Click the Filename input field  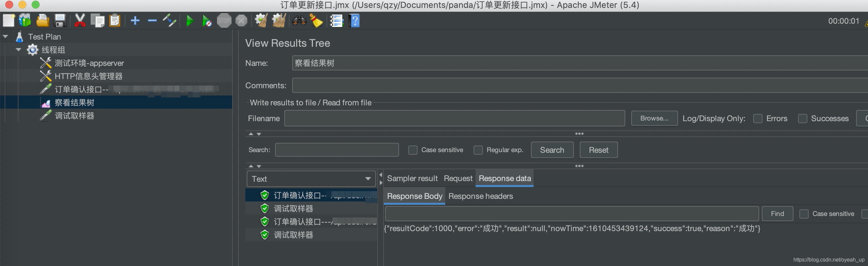click(x=454, y=119)
